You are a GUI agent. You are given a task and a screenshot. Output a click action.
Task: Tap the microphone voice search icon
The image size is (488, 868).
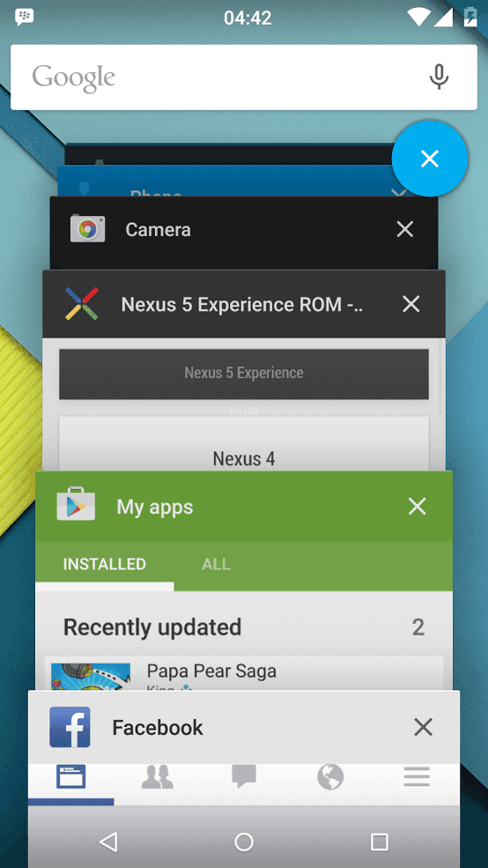(x=439, y=77)
